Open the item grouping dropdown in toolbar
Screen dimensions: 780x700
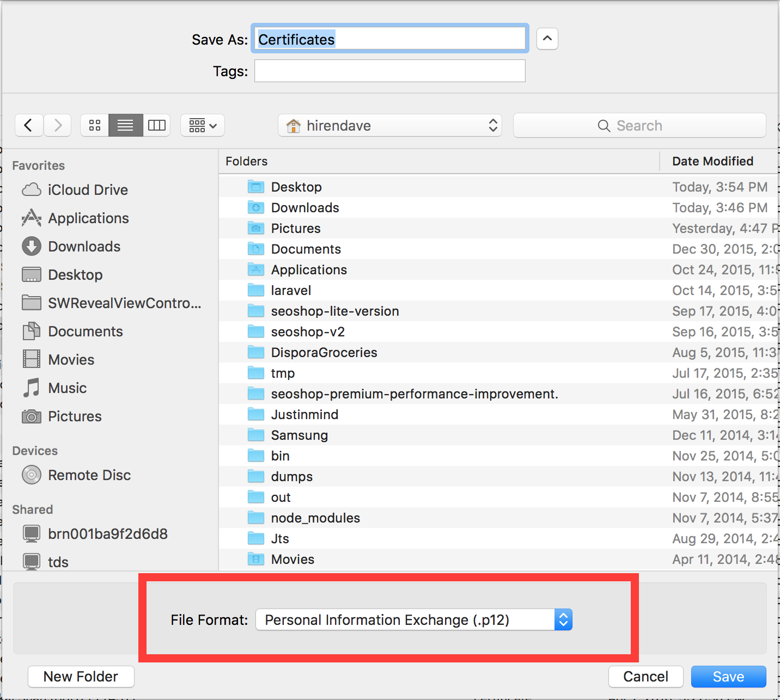pos(202,125)
